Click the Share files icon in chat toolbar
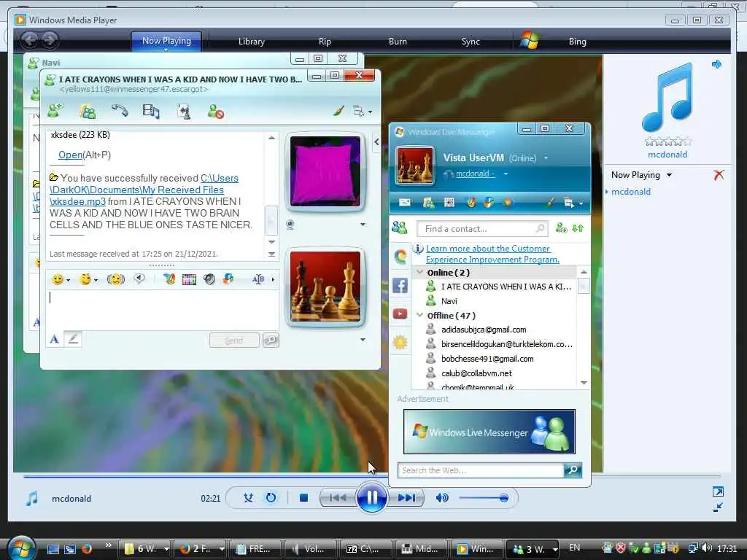 coord(88,112)
